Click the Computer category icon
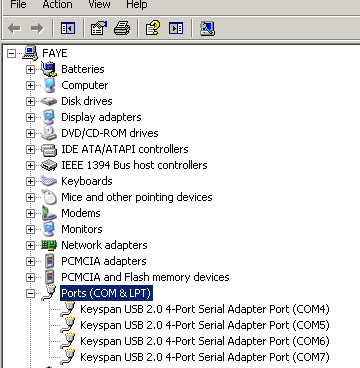The image size is (360, 368). (49, 85)
